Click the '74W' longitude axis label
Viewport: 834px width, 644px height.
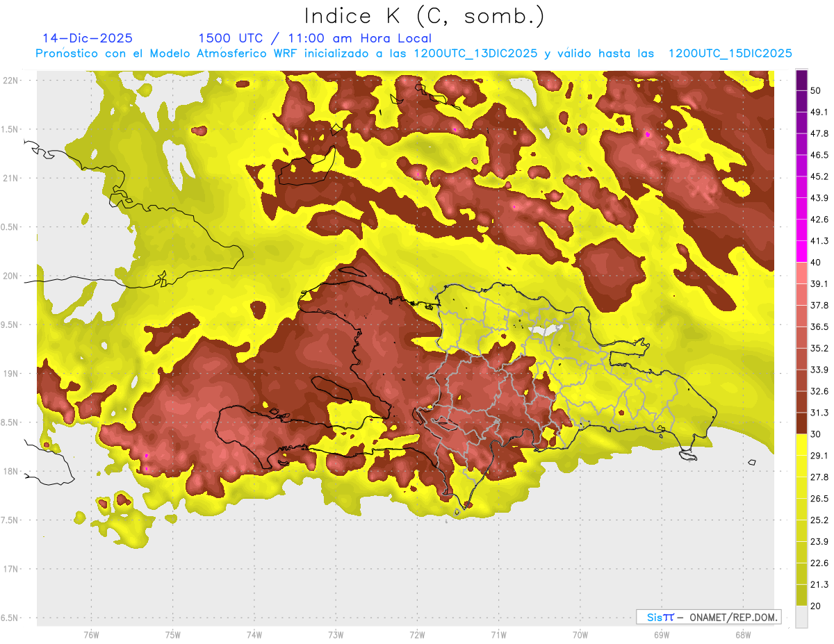[254, 636]
